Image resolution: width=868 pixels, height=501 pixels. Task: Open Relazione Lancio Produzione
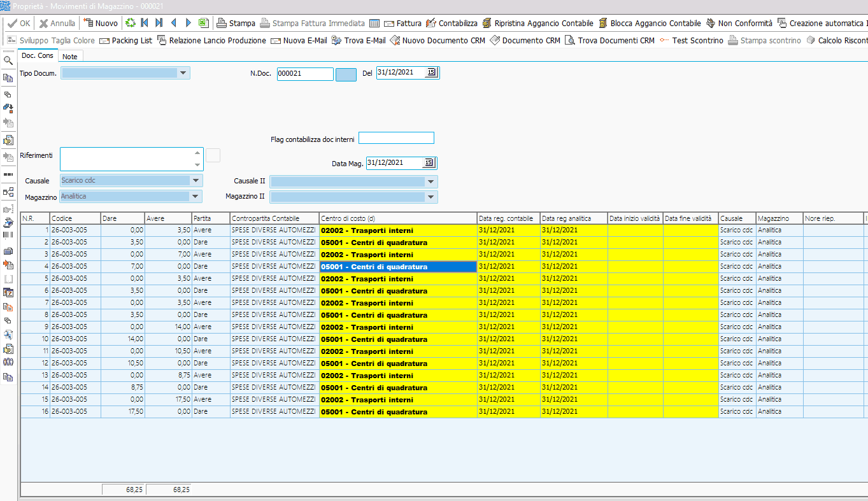[211, 40]
